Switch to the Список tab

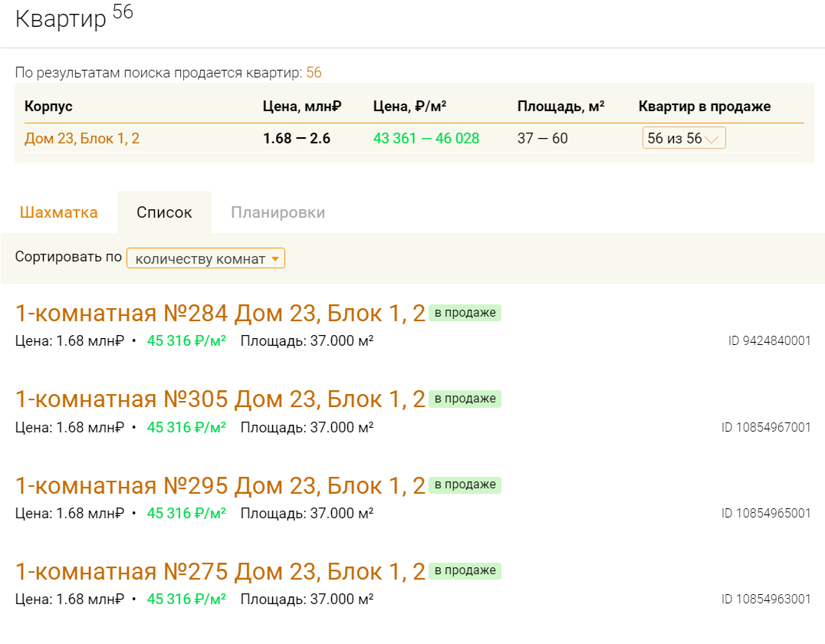coord(164,212)
